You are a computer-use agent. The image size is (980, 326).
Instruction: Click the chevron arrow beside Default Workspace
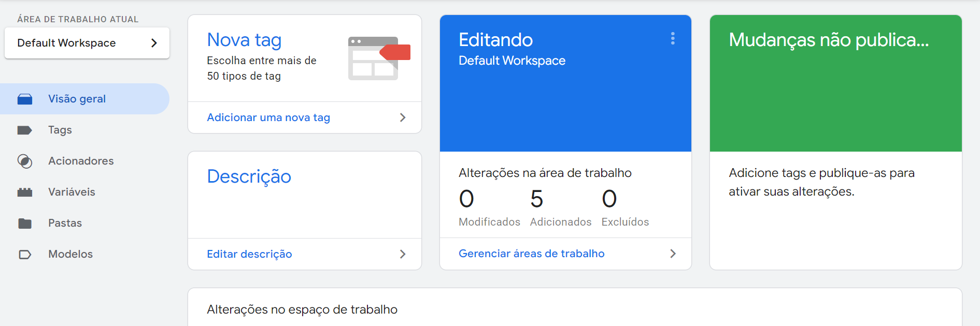(x=154, y=43)
